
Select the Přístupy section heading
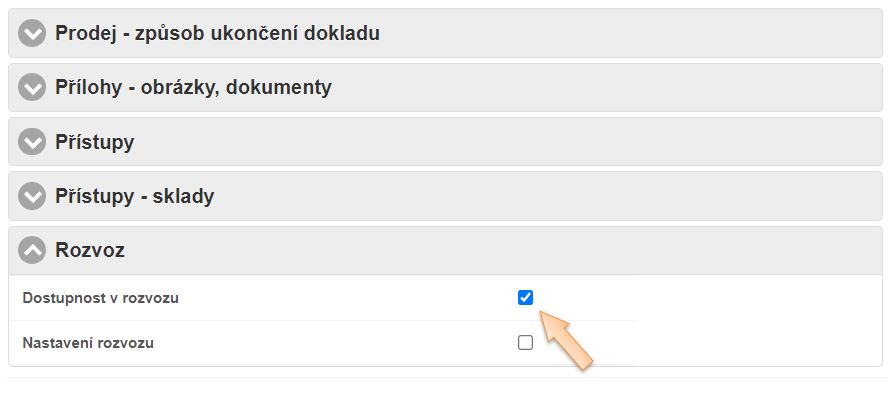point(94,142)
